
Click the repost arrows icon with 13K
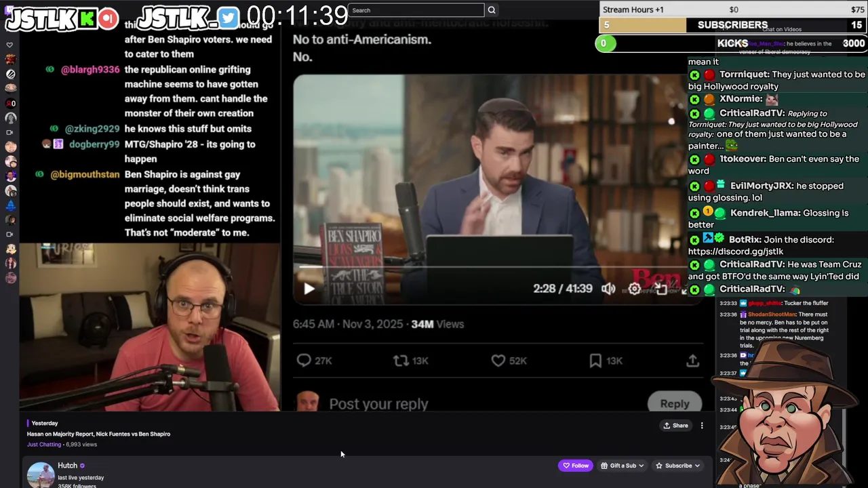[401, 361]
